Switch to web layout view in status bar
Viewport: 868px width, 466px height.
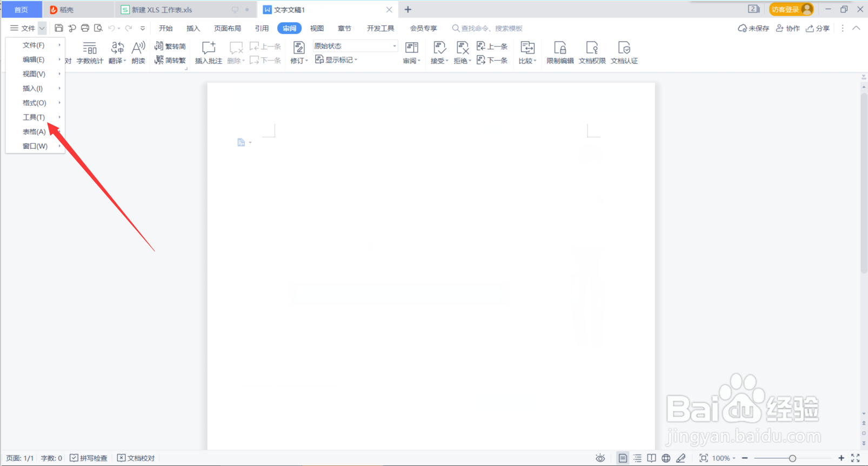coord(666,458)
